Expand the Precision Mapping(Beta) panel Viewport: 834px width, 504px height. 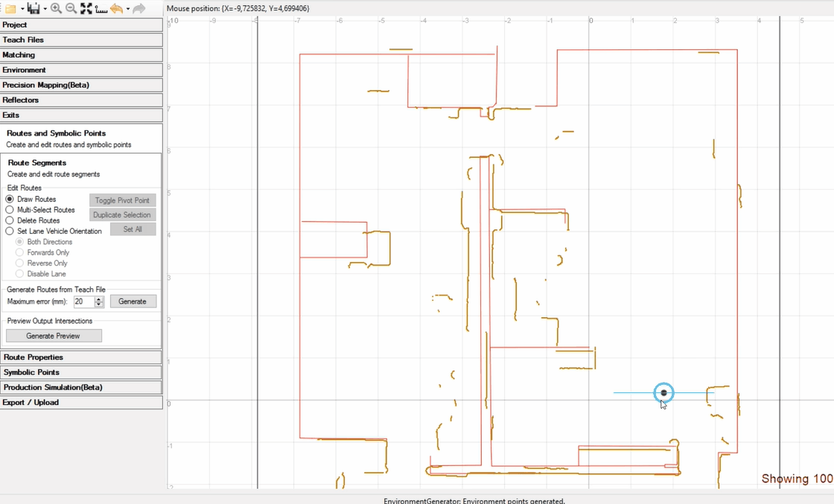pyautogui.click(x=81, y=85)
